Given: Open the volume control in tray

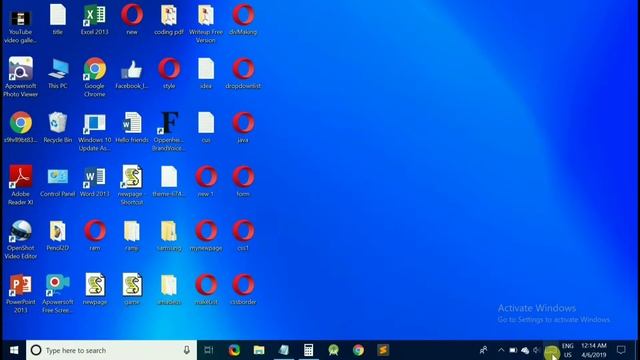Looking at the screenshot, I should click(x=536, y=350).
